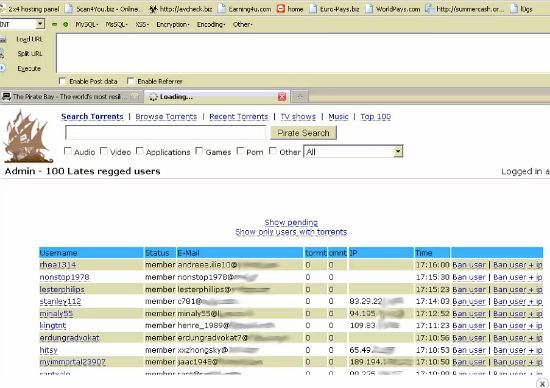The width and height of the screenshot is (550, 388).
Task: Open the All category dropdown
Action: [x=353, y=152]
